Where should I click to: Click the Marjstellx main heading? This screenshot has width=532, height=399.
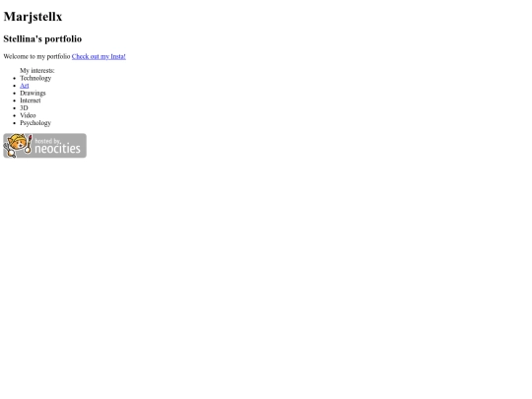click(33, 17)
